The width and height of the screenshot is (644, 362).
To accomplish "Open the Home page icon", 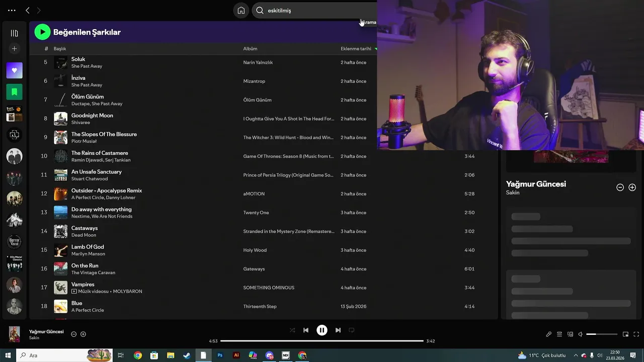I will point(241,10).
